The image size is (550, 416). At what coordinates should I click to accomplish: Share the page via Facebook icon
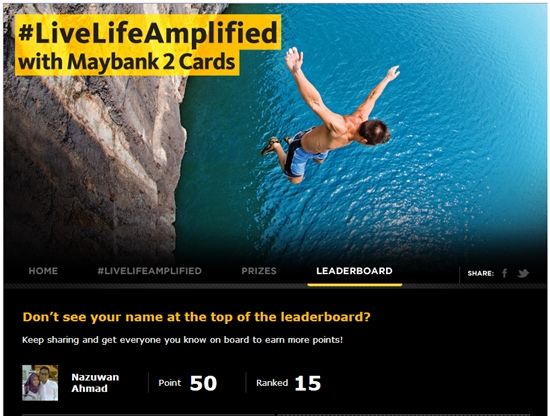[504, 273]
